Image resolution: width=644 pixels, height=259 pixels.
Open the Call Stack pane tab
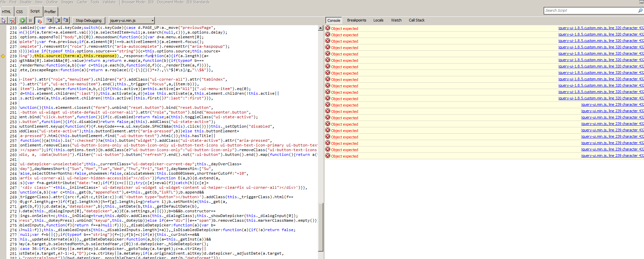416,20
